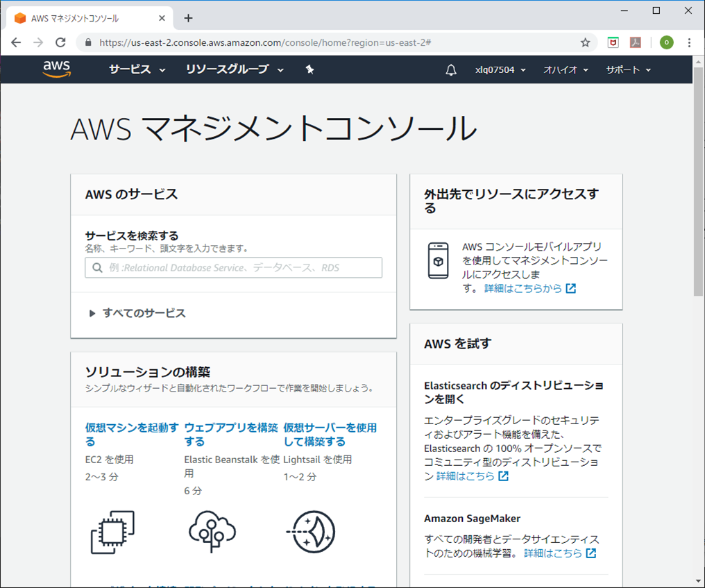Minimize the Chrome window
The width and height of the screenshot is (705, 588).
coord(624,11)
